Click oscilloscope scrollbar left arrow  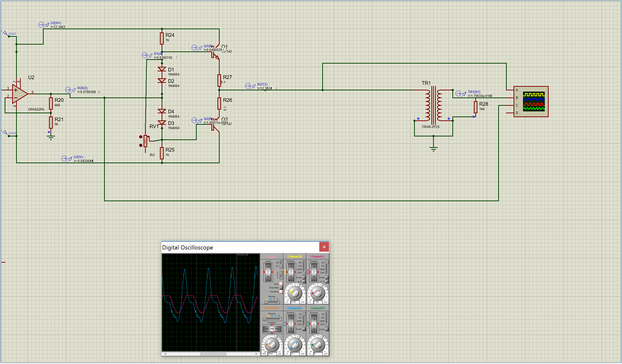(165, 354)
